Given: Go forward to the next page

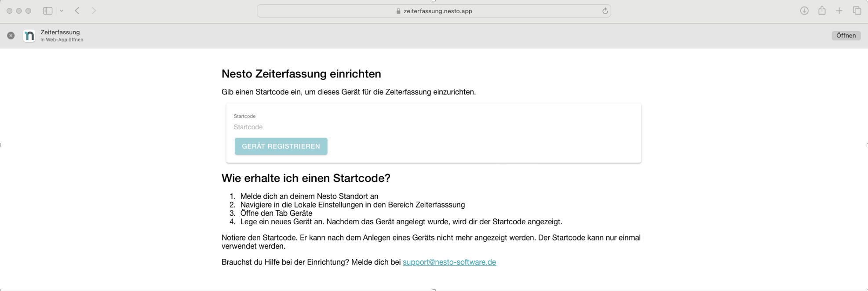Looking at the screenshot, I should (x=94, y=11).
